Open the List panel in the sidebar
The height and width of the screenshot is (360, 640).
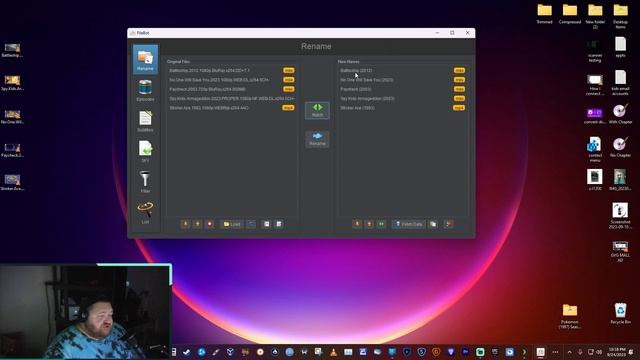pos(145,213)
